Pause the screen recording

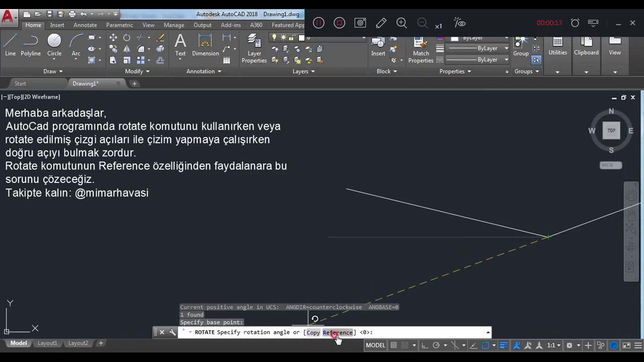318,23
